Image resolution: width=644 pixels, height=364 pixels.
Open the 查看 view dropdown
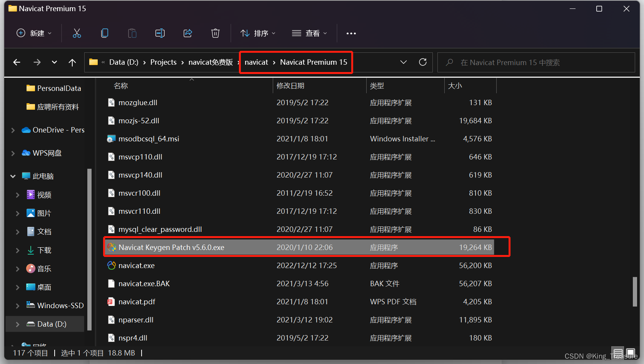(309, 33)
